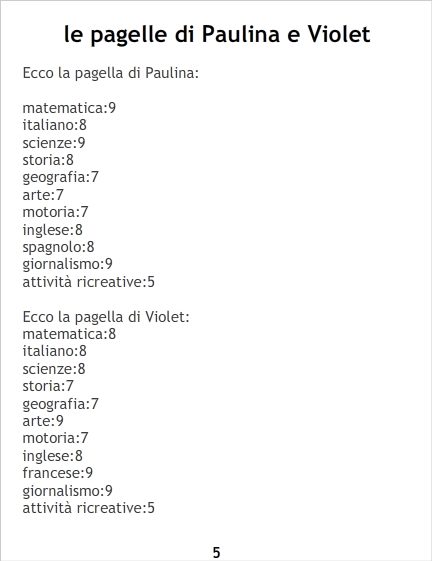
Task: Click Violet's 'giornalismo:9' line
Action: (x=68, y=491)
